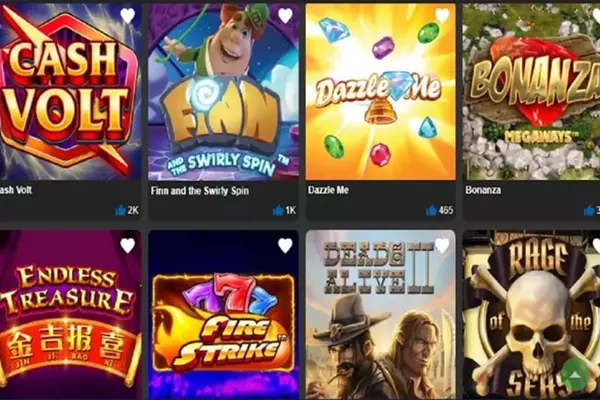Launch Fire Strike game thumbnail
This screenshot has width=600, height=400.
[x=223, y=315]
